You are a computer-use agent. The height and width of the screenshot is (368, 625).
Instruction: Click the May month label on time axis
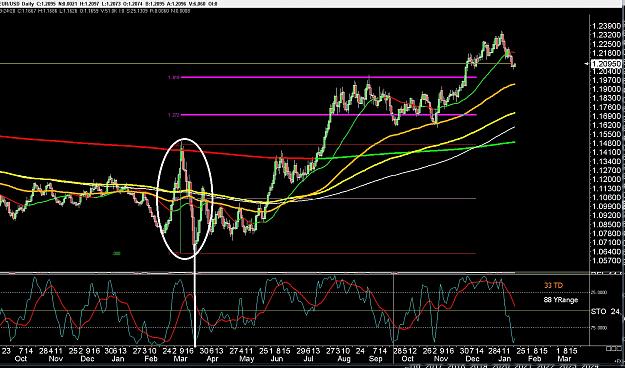(x=247, y=359)
